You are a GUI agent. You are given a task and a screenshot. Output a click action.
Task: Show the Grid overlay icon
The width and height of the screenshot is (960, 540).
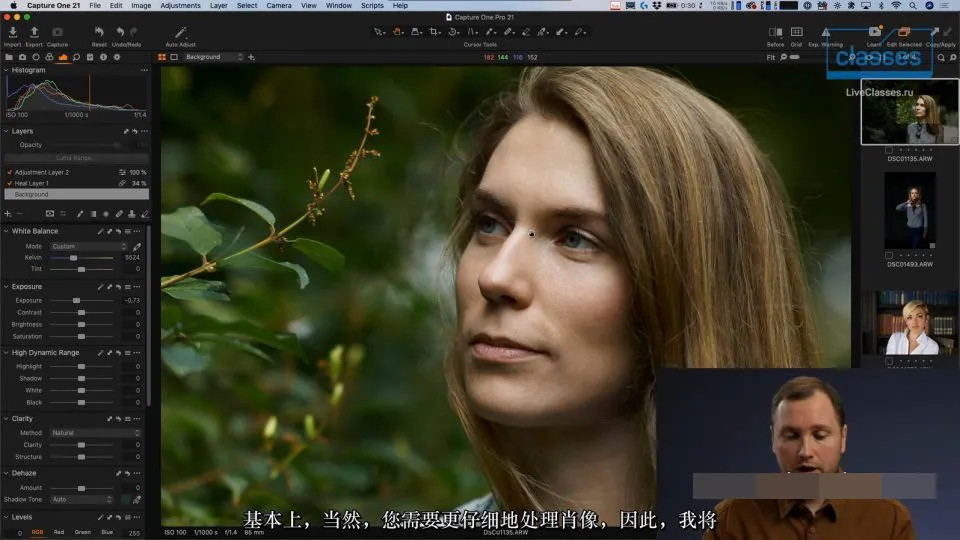click(797, 32)
